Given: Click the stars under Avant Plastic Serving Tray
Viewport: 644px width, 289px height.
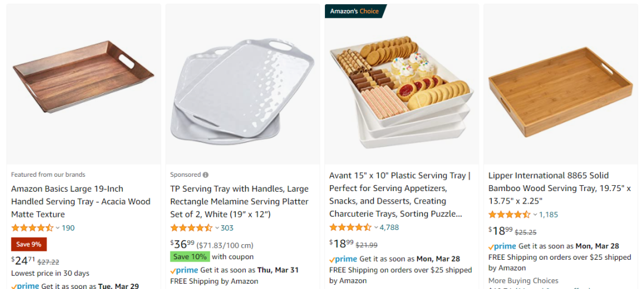Looking at the screenshot, I should (x=351, y=227).
